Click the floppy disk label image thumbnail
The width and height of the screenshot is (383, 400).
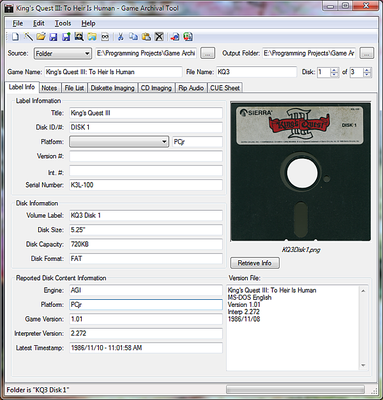pos(300,171)
